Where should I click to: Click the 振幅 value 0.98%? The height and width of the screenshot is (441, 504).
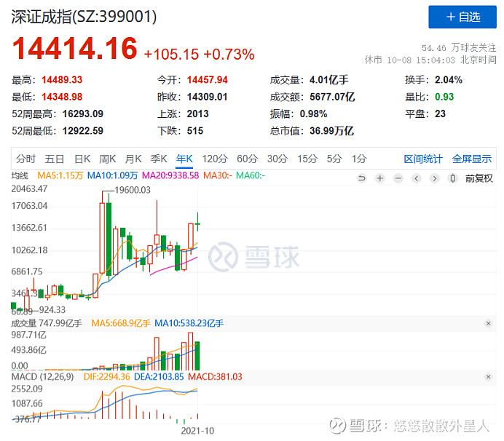coord(313,114)
